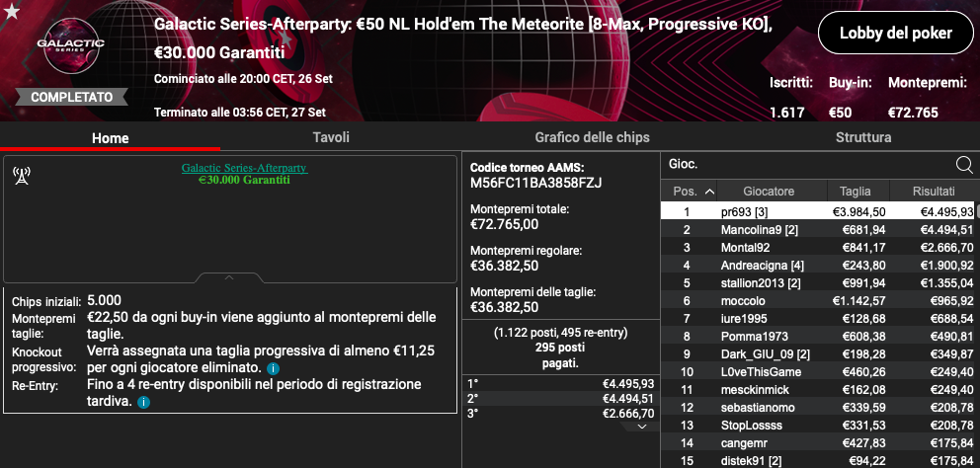Go to the Home tab
Viewport: 980px width, 468px height.
click(110, 138)
